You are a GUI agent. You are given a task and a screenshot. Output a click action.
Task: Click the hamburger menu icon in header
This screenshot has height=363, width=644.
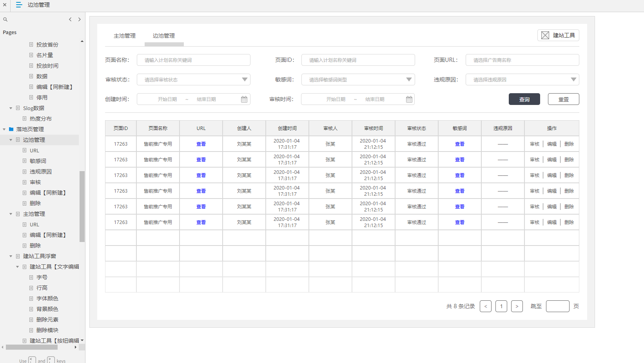(19, 5)
